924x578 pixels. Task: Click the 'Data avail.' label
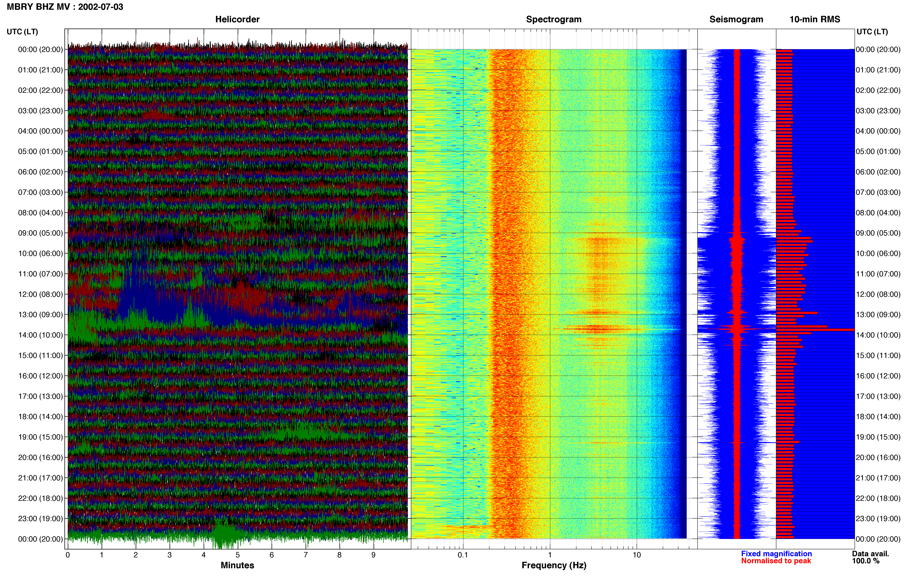pyautogui.click(x=870, y=554)
